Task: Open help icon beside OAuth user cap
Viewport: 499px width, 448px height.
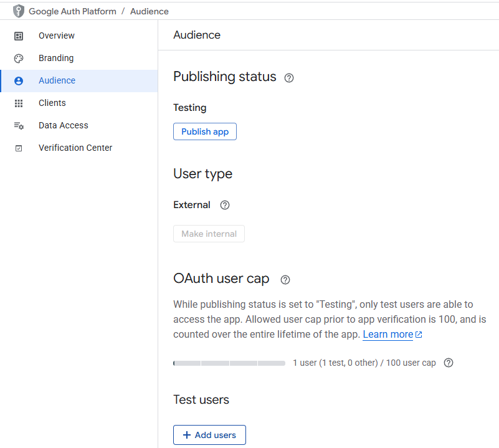Action: coord(285,280)
